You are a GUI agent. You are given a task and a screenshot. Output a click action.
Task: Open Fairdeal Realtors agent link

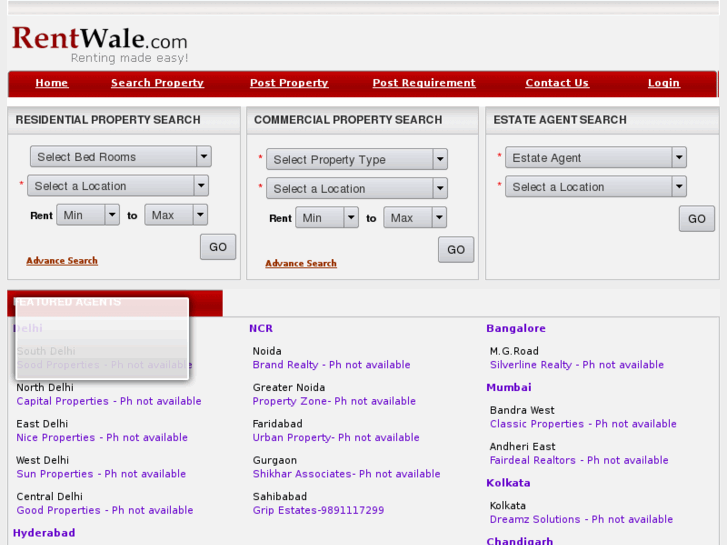tap(579, 460)
